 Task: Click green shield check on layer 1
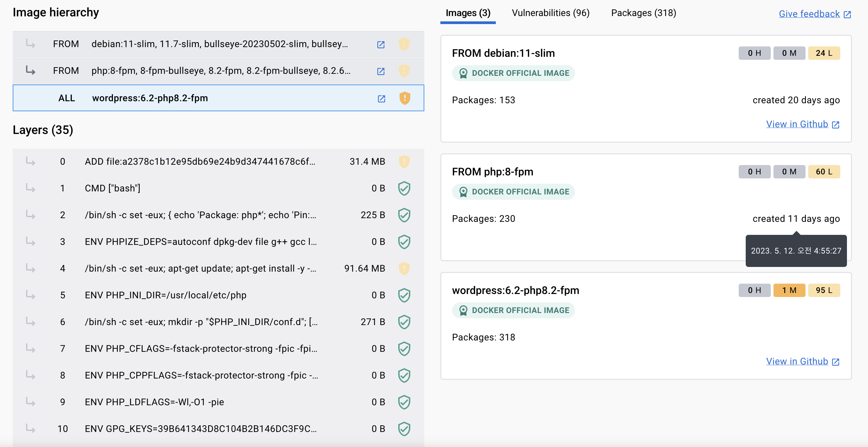[404, 188]
